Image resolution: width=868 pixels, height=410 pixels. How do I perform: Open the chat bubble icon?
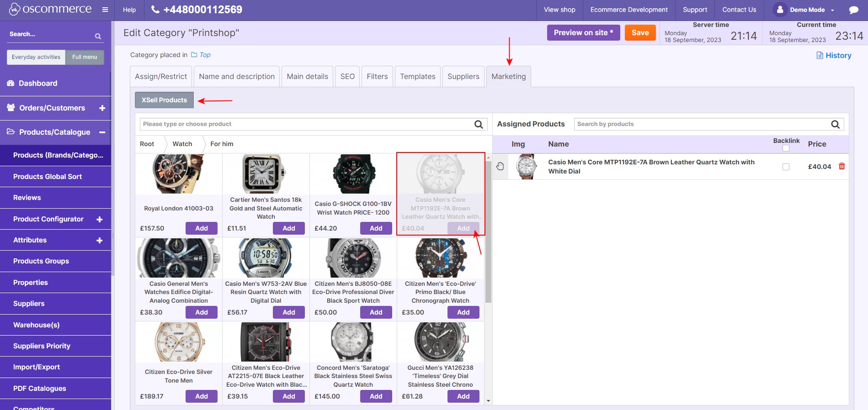(x=853, y=10)
